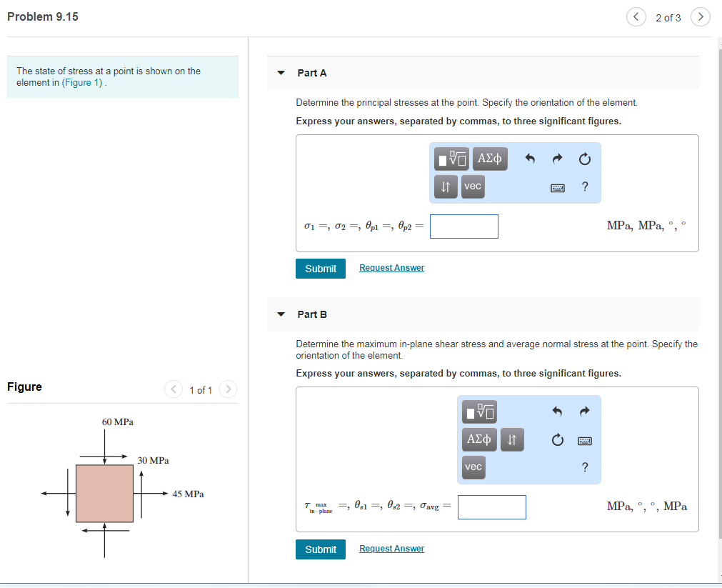This screenshot has height=588, width=722.
Task: Open Part A templates math button
Action: tap(451, 159)
